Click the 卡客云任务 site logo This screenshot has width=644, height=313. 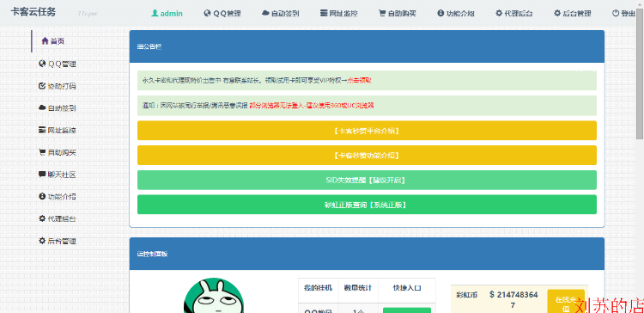[33, 12]
